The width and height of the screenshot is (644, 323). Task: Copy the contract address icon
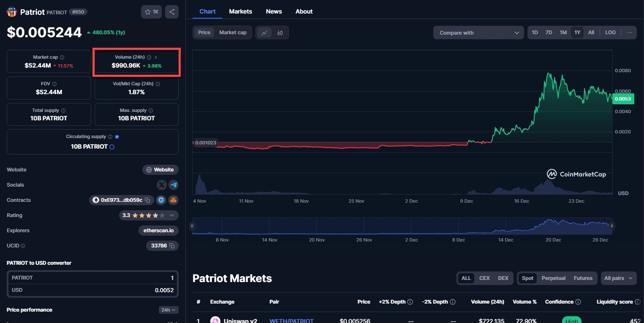[147, 200]
